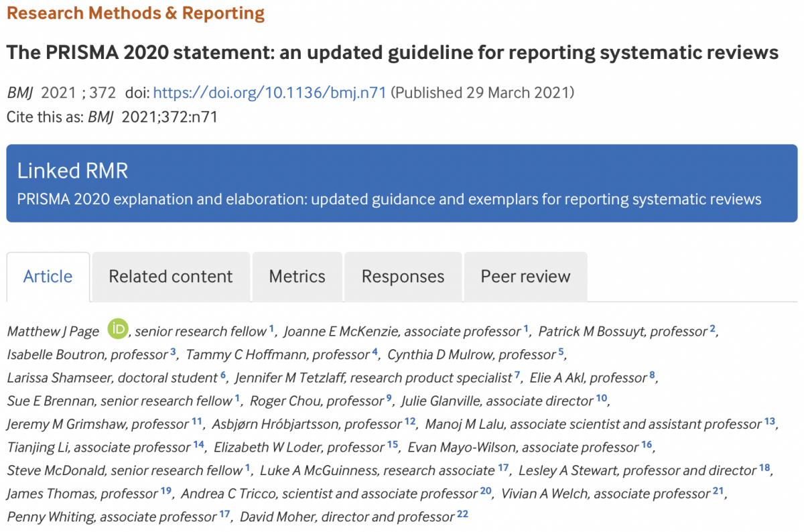Click the ORCID iD icon beside Matthew J Page
The height and width of the screenshot is (532, 804).
click(117, 330)
